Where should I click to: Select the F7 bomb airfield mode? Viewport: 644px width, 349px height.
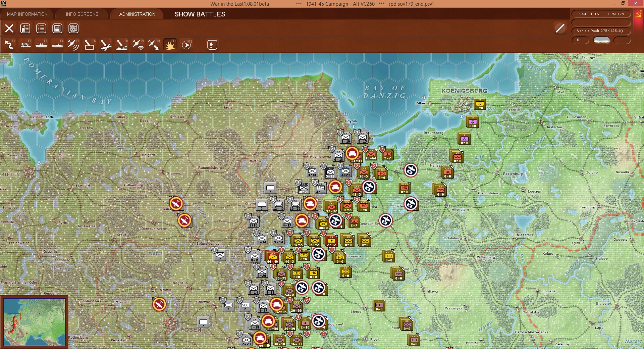pyautogui.click(x=106, y=45)
